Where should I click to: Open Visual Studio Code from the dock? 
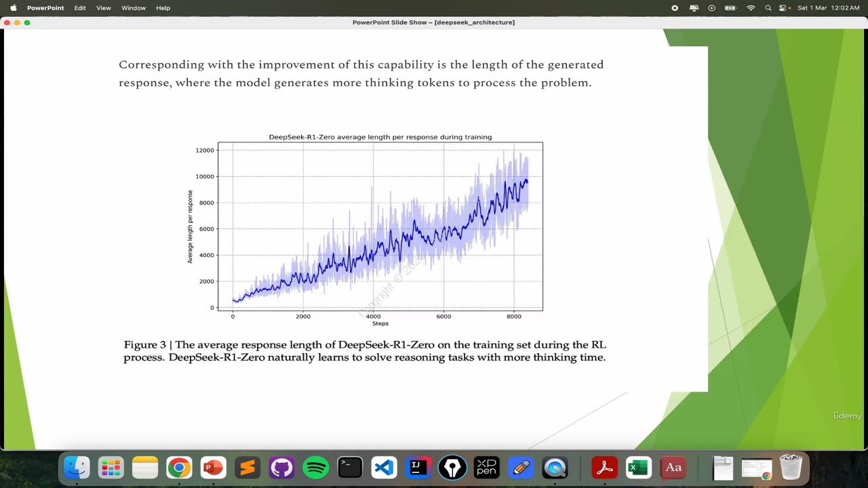pyautogui.click(x=384, y=468)
